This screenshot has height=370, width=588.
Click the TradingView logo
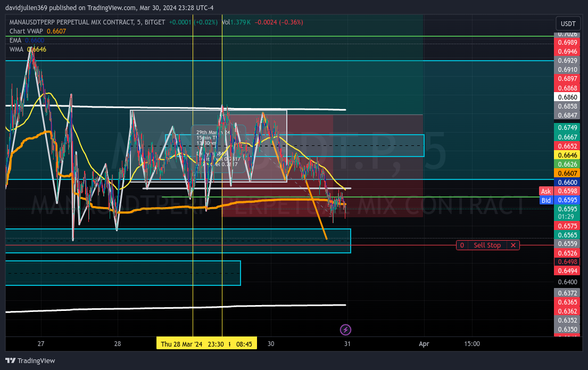[x=30, y=360]
